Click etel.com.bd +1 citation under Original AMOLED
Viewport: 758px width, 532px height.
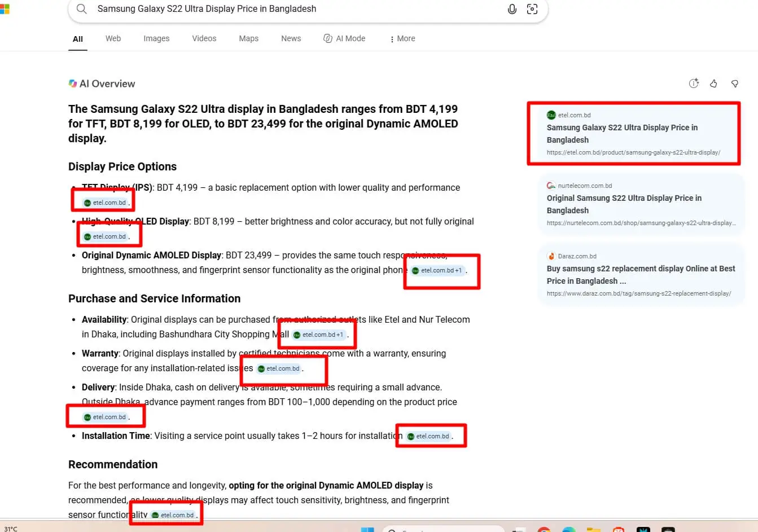click(x=437, y=270)
